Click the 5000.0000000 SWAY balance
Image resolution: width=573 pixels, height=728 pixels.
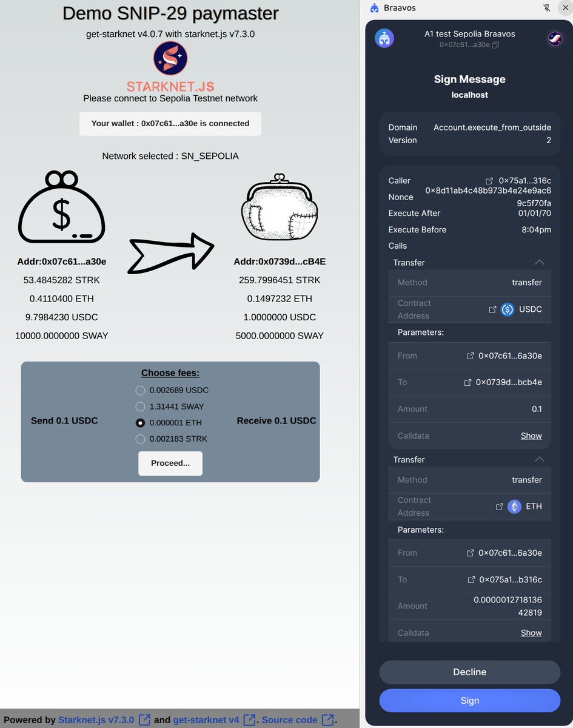pyautogui.click(x=280, y=335)
